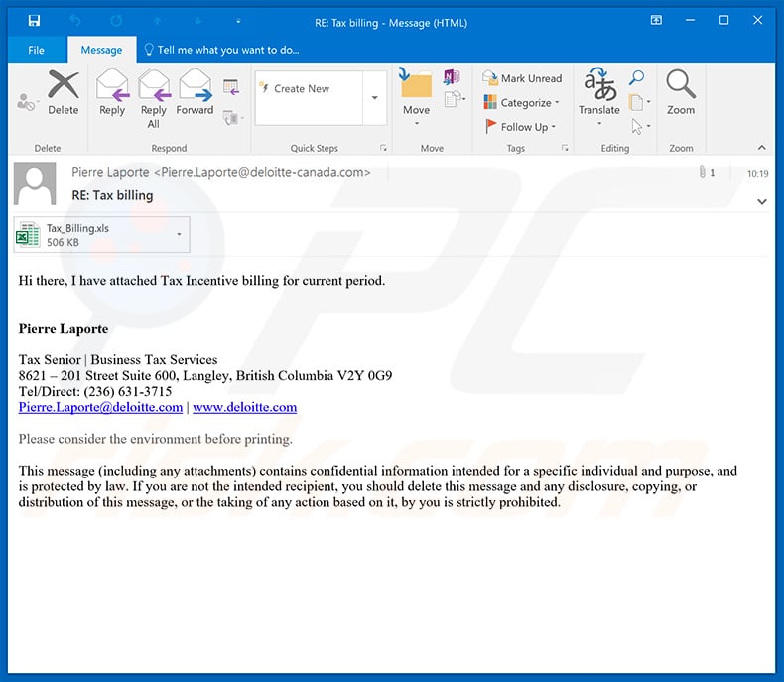Open the Categorize dropdown
The width and height of the screenshot is (784, 682).
[x=521, y=103]
